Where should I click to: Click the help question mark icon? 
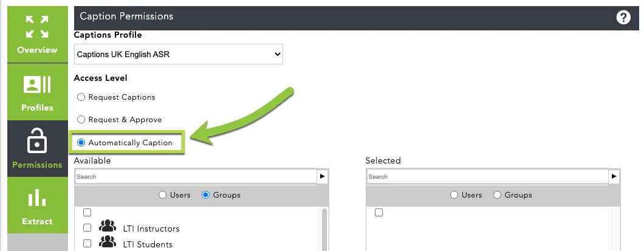(623, 18)
